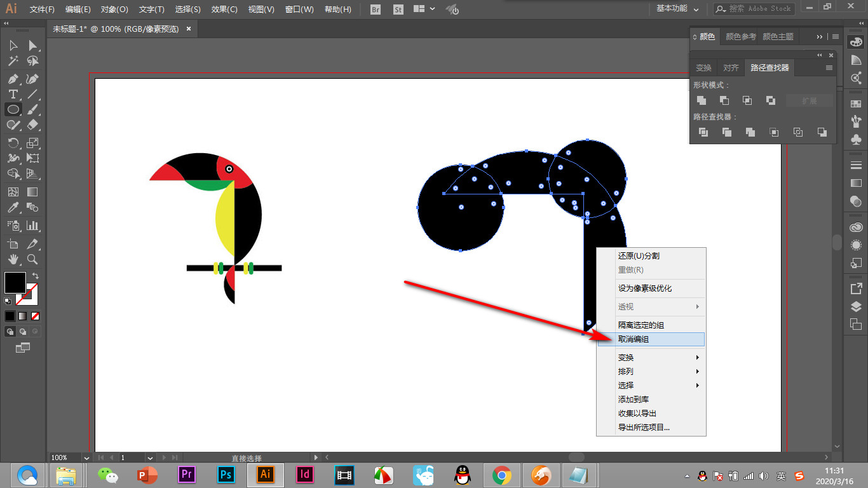Pick the Lasso tool
The image size is (868, 488).
(32, 61)
